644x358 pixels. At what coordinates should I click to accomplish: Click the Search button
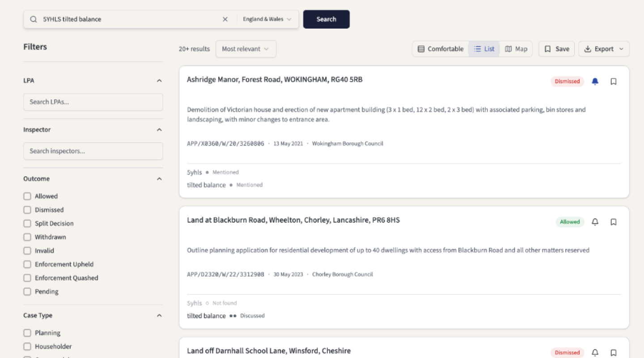coord(326,19)
